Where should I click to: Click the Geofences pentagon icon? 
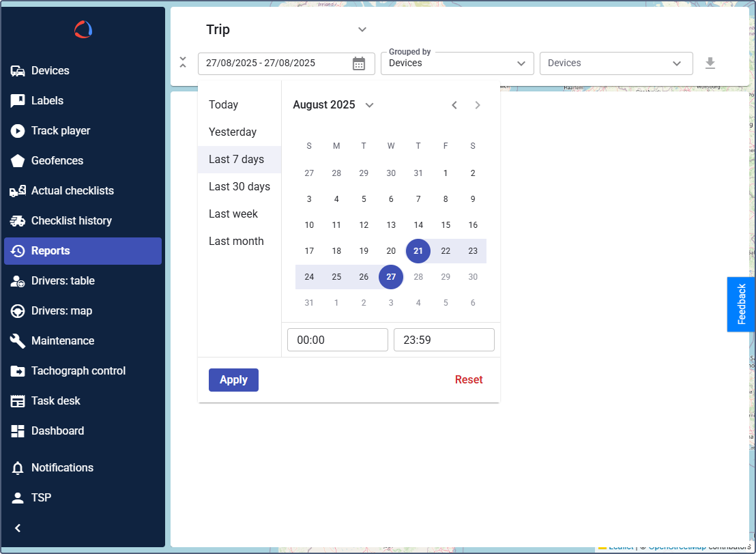pyautogui.click(x=18, y=161)
